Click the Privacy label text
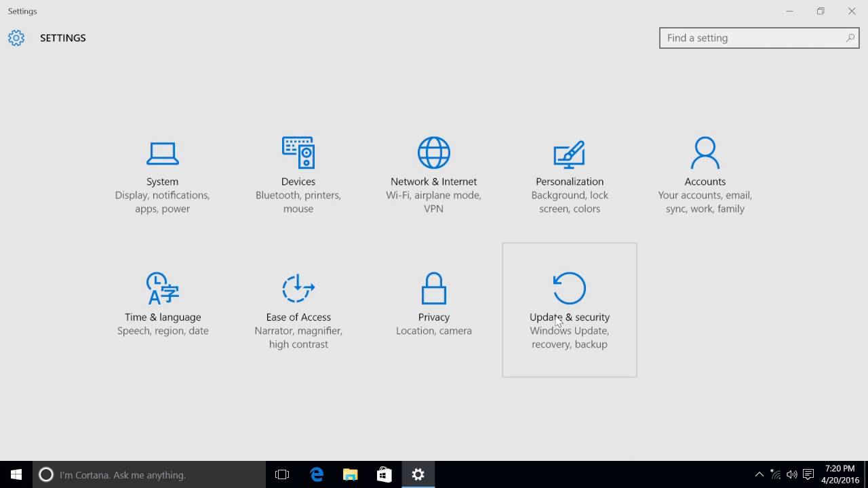The image size is (868, 488). [434, 317]
